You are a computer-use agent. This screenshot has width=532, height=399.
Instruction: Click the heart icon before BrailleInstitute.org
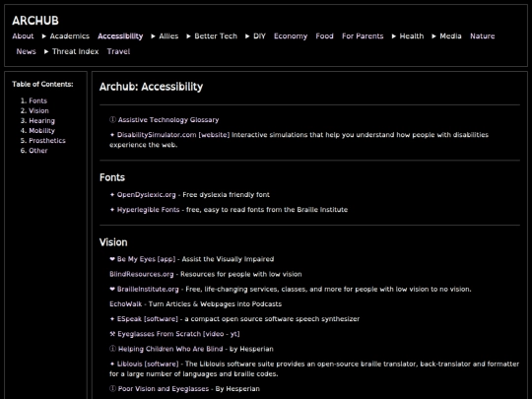point(112,289)
